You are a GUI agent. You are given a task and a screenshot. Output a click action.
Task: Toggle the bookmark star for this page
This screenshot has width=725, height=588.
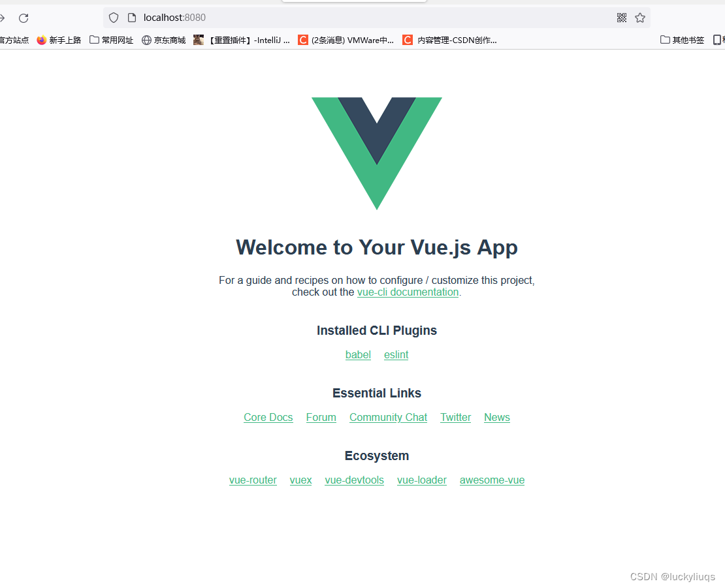640,18
